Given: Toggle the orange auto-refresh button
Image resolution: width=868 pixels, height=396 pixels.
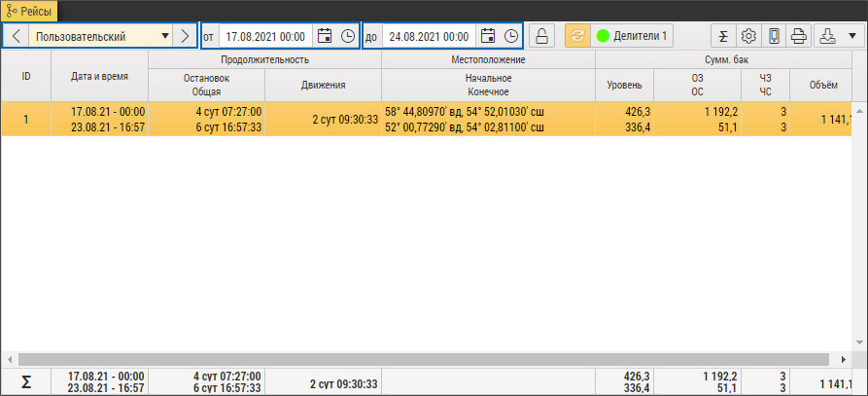Looking at the screenshot, I should (x=577, y=37).
